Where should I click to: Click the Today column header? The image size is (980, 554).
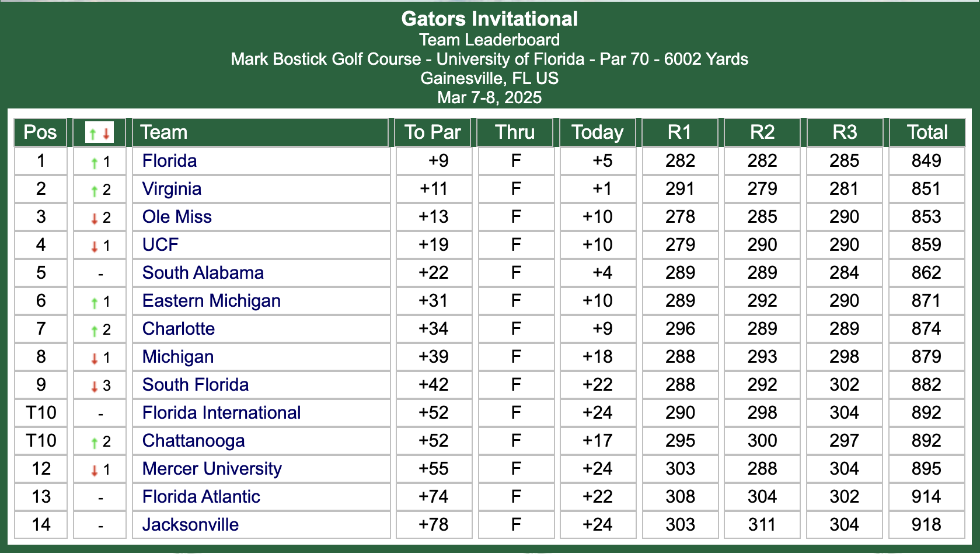[597, 132]
